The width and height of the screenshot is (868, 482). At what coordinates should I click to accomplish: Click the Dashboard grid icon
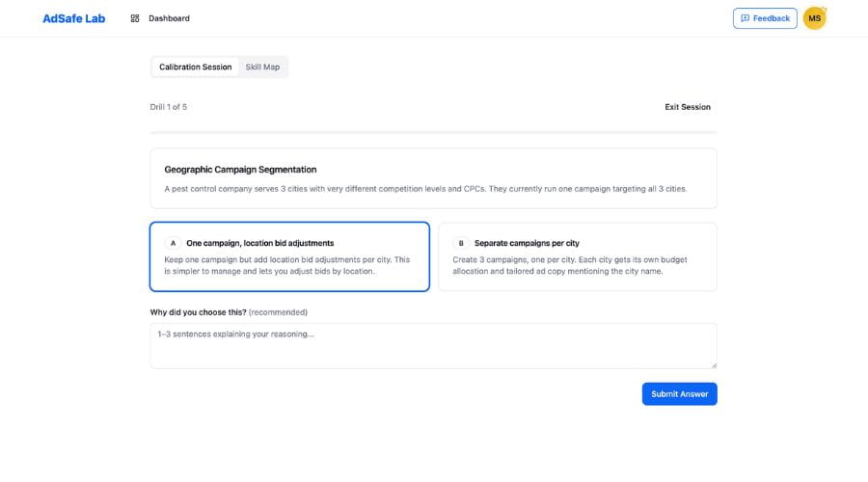pos(135,18)
